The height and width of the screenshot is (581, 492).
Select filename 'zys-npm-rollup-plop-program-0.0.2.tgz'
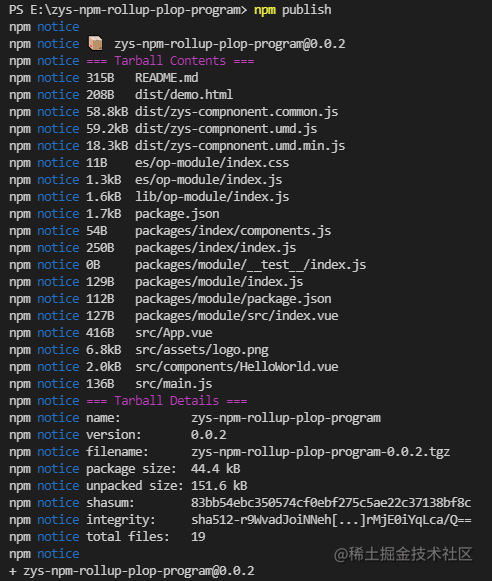pyautogui.click(x=320, y=452)
